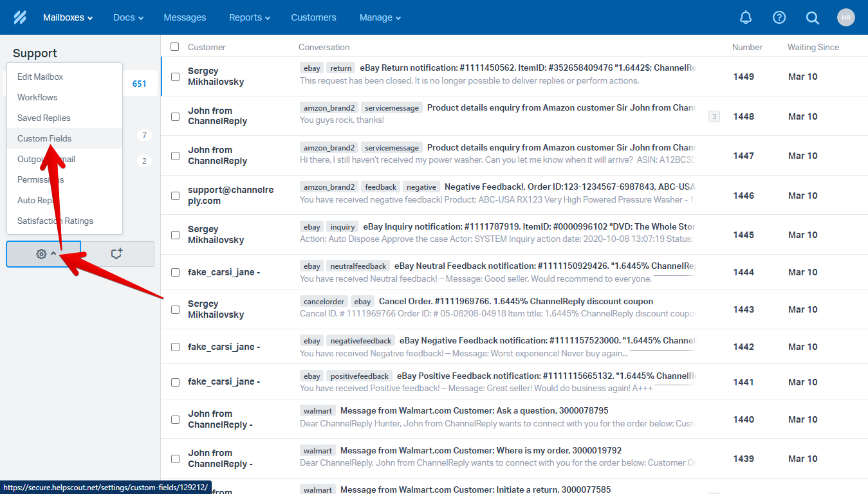Viewport: 868px width, 494px height.
Task: Check the box for conversation 1440
Action: pyautogui.click(x=175, y=419)
